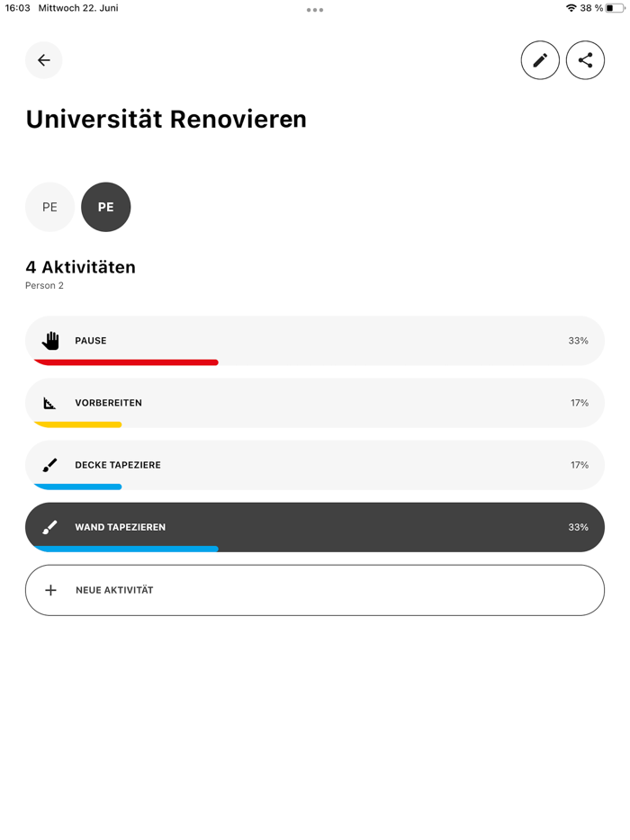
Task: Click the brush icon beside Wand Tapezieren
Action: point(50,527)
